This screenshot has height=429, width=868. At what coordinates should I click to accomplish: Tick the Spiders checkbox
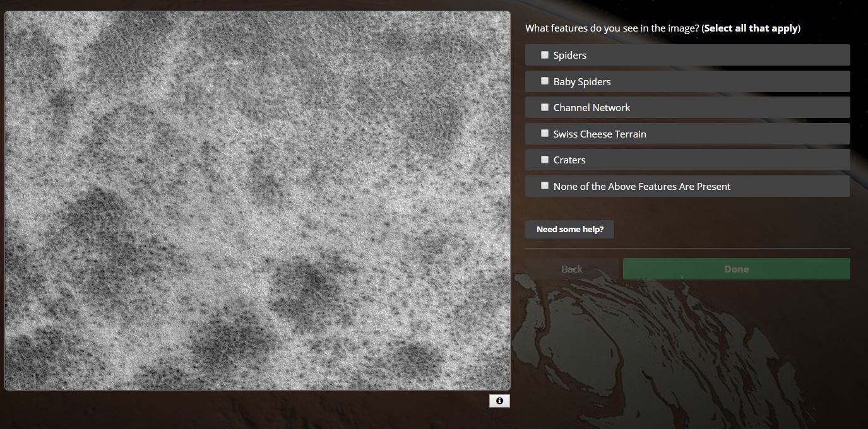(x=545, y=56)
